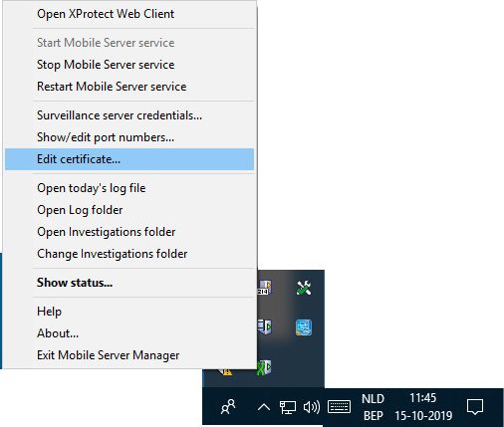
Task: Click the tray icon with the 214 badge
Action: click(x=264, y=288)
